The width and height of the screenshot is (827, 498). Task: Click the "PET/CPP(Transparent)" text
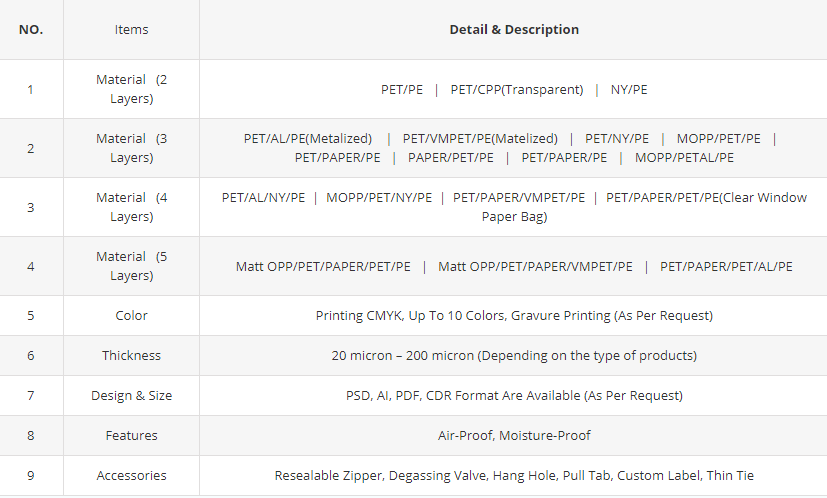click(516, 89)
